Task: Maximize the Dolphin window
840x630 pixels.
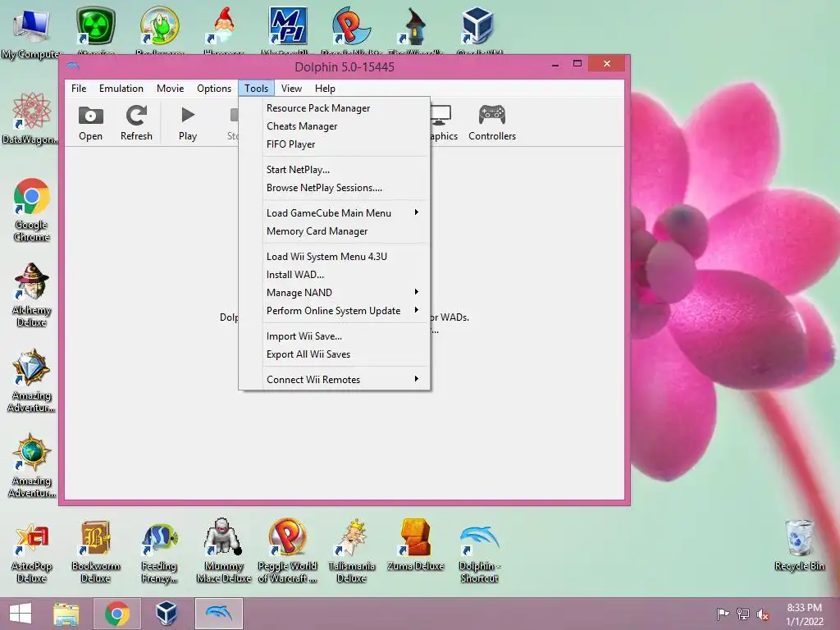Action: point(577,64)
